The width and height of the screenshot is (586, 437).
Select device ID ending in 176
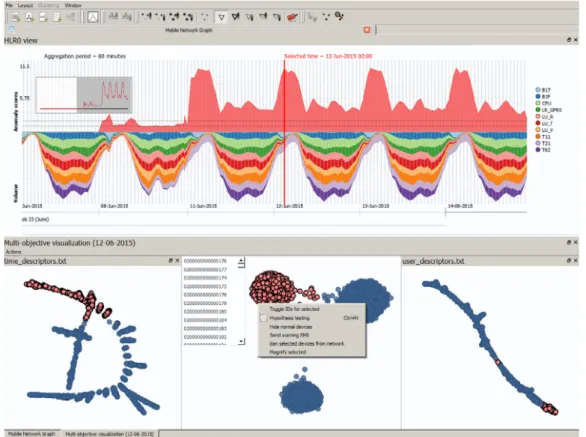(205, 261)
